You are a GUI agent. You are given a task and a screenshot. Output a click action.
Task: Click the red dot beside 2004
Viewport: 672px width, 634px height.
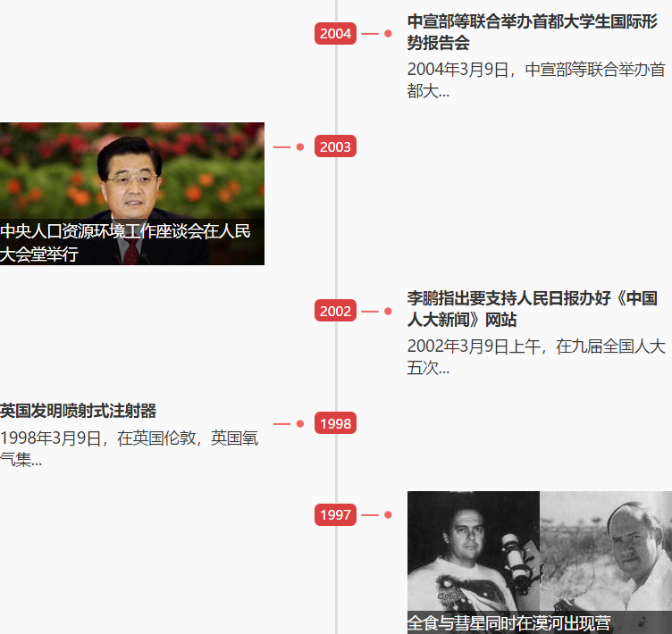click(388, 33)
